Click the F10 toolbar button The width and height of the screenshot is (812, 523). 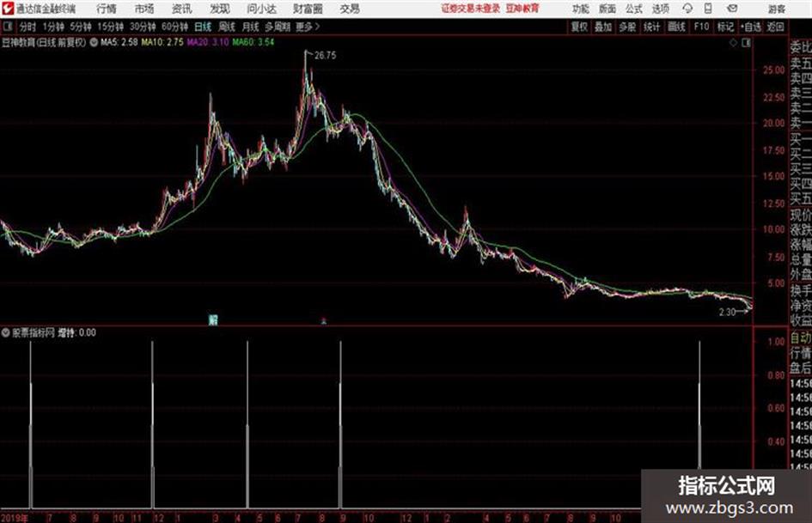(701, 27)
